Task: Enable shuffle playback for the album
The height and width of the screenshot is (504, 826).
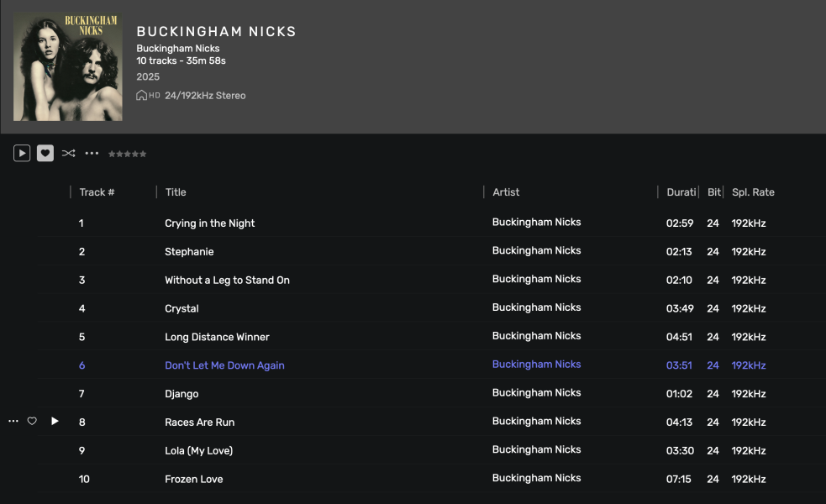Action: click(x=69, y=153)
